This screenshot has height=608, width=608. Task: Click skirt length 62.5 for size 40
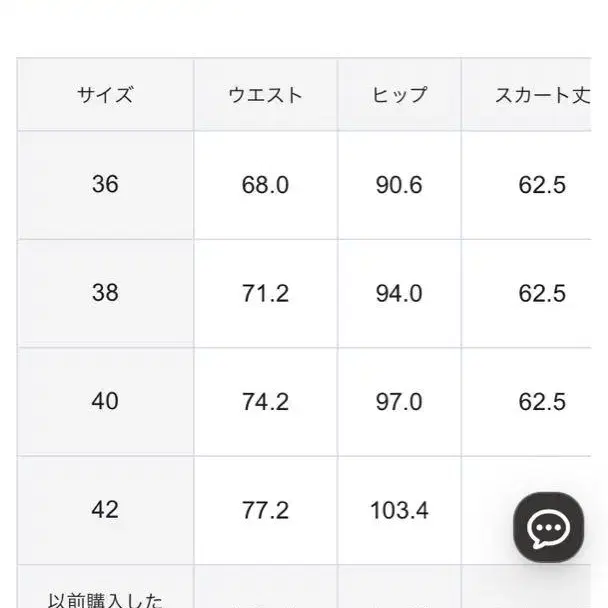coord(543,402)
